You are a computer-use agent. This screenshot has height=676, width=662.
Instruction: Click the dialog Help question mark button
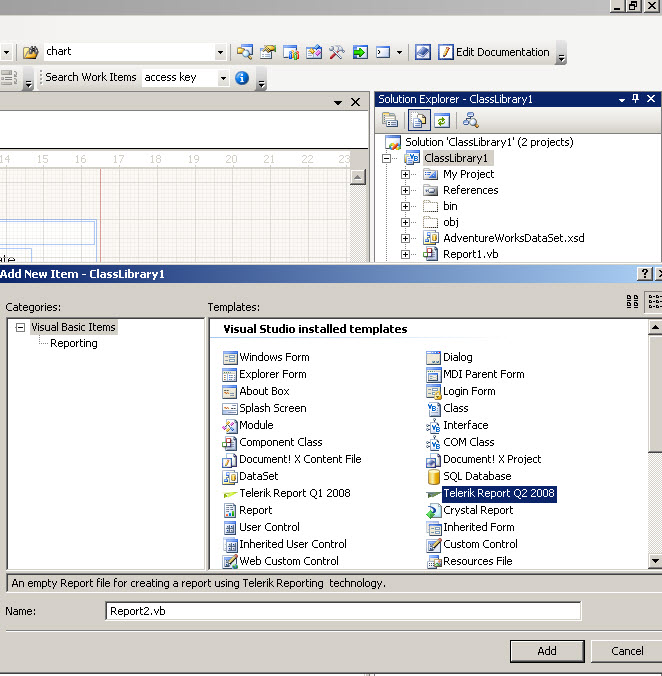pos(645,274)
